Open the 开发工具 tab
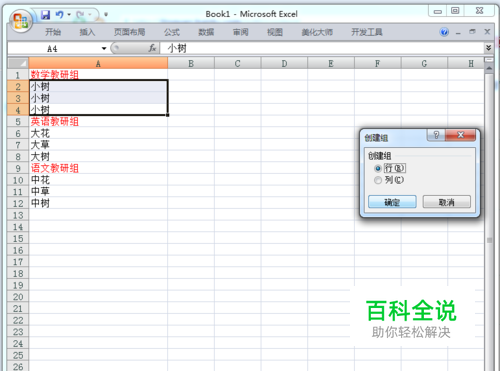Image resolution: width=500 pixels, height=371 pixels. 367,32
